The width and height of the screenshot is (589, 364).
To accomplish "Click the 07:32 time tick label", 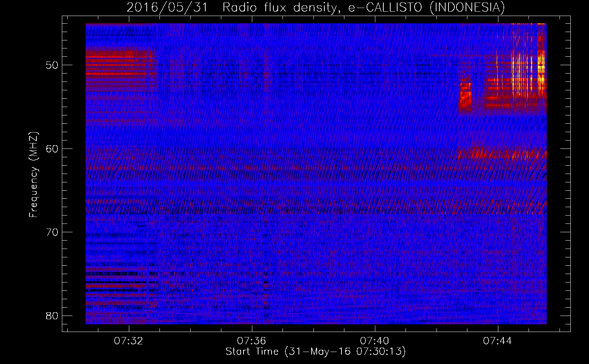I will tap(129, 341).
